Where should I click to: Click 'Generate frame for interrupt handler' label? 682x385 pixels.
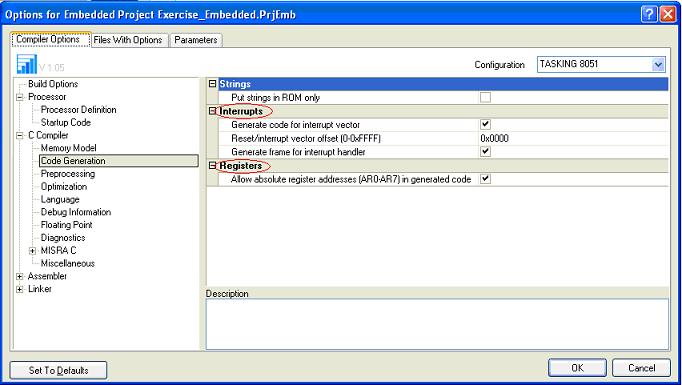(x=298, y=152)
